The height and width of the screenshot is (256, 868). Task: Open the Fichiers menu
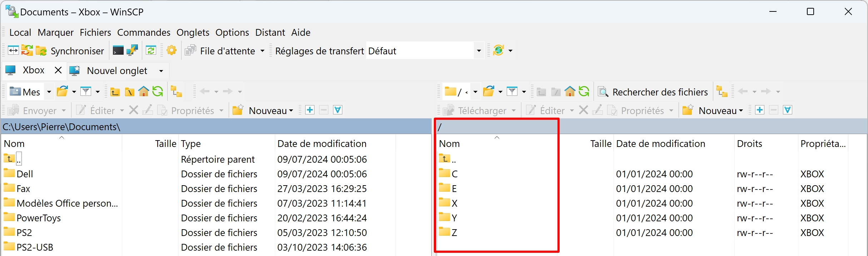coord(95,32)
